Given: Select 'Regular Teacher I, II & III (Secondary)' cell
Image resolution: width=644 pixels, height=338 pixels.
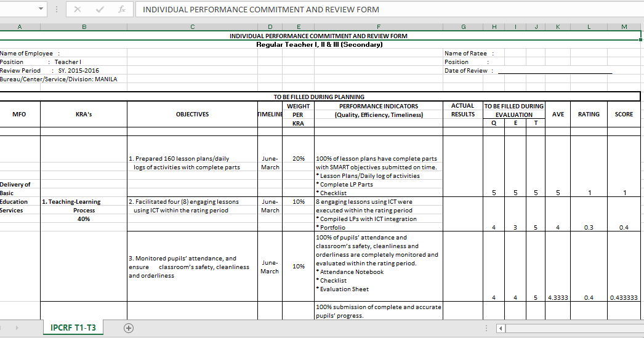Looking at the screenshot, I should click(319, 44).
